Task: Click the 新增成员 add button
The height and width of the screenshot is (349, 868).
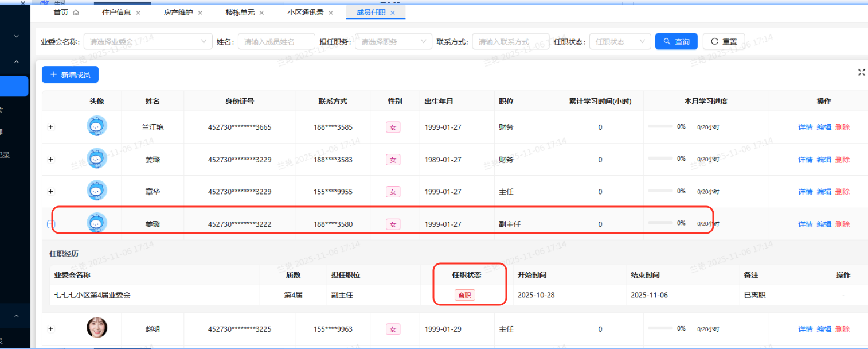Action: tap(71, 75)
